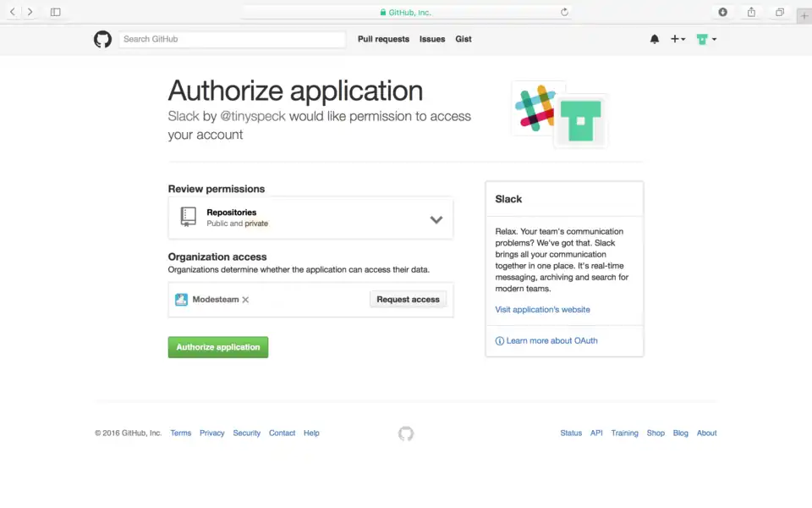Open the Safari new tab plus button
The image size is (812, 508).
coord(804,16)
